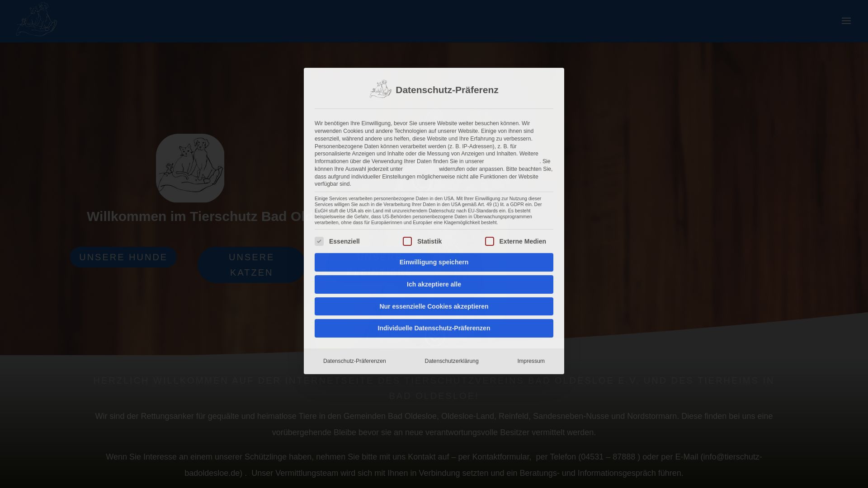Click the large cat and dog logo image
The width and height of the screenshot is (868, 488).
tap(190, 168)
